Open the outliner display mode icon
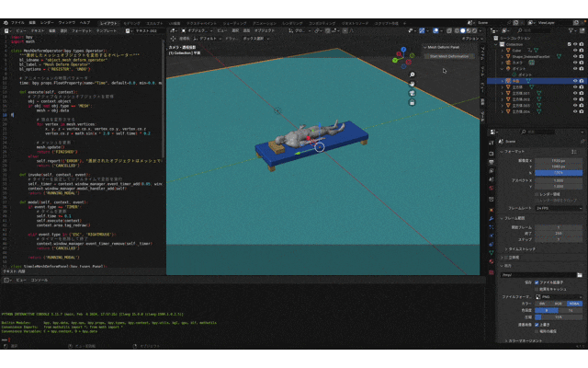This screenshot has width=588, height=368. (505, 30)
